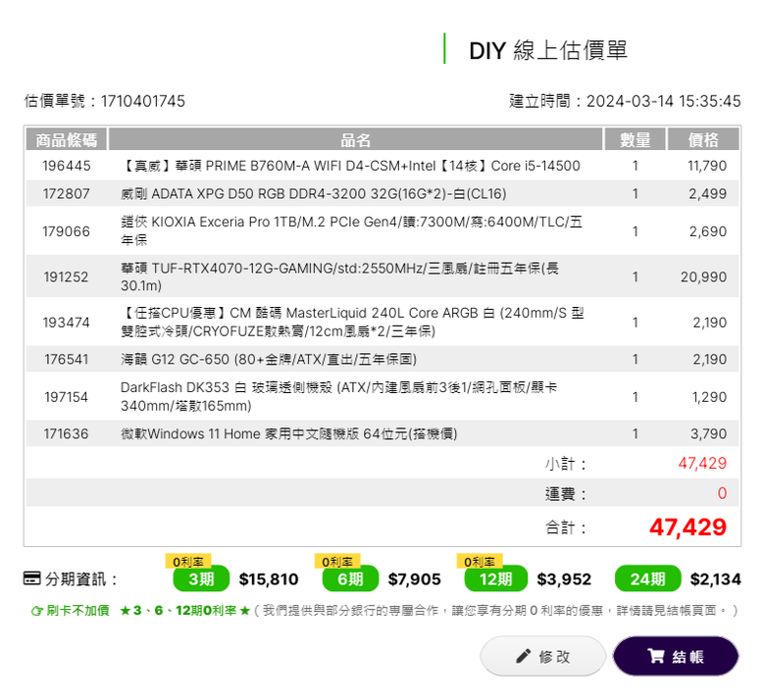Click barcode 172807
Viewport: 765px width, 700px height.
67,194
